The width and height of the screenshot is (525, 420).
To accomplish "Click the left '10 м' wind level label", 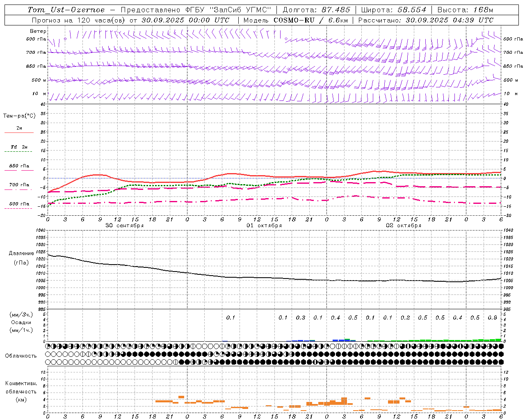I will coord(39,94).
